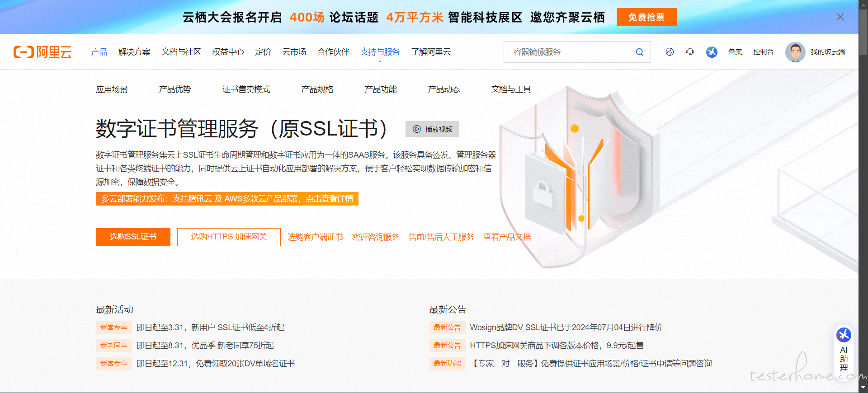Expand the 支持与服务 dropdown menu
868x393 pixels.
pos(380,52)
